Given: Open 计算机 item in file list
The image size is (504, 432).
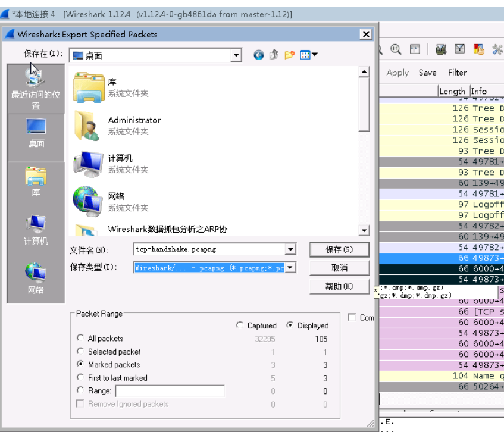Looking at the screenshot, I should pos(111,164).
